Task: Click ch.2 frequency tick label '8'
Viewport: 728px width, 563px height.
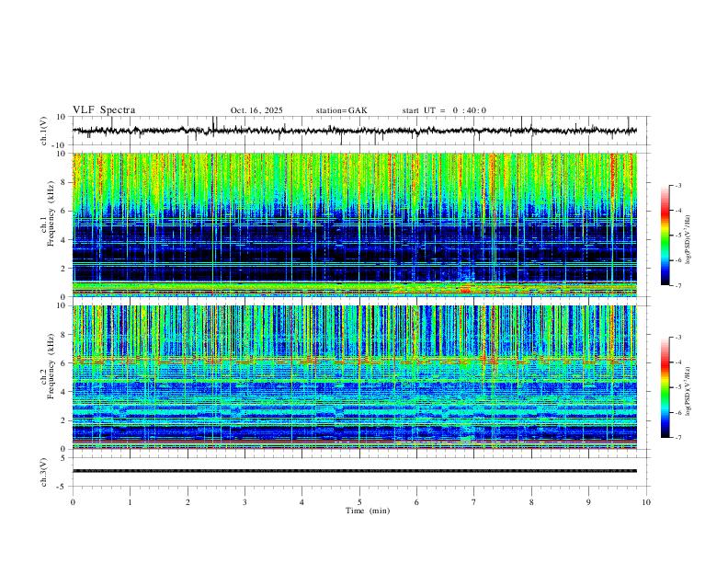Action: (x=64, y=335)
